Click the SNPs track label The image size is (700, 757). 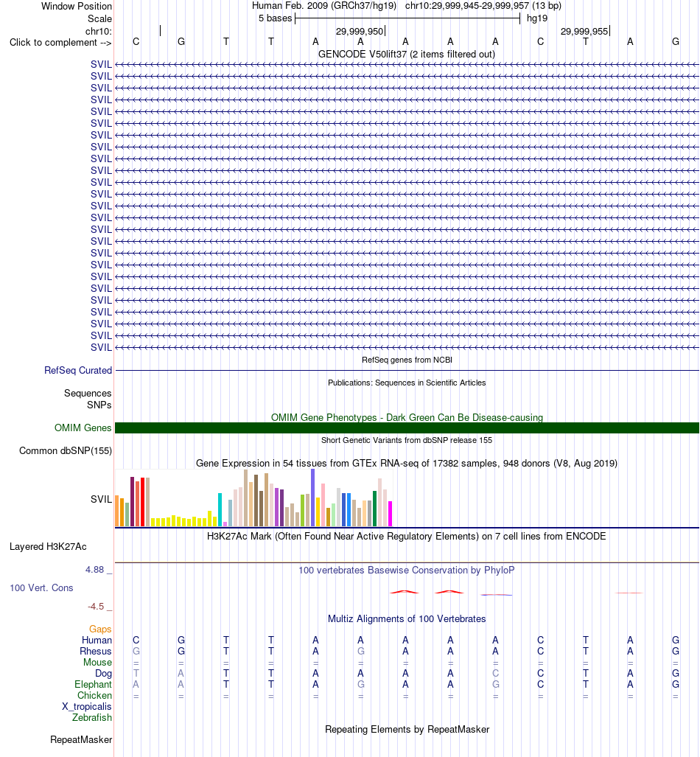tap(99, 405)
